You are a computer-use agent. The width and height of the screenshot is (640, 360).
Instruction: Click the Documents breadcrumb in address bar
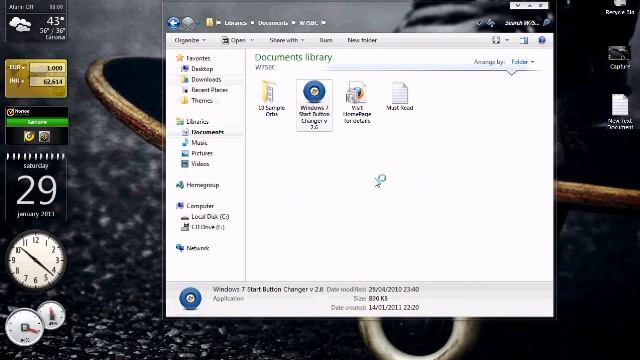click(273, 23)
